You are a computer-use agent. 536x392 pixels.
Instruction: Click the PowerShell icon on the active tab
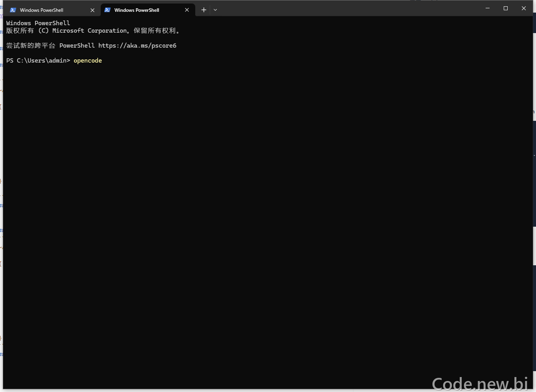pos(107,10)
